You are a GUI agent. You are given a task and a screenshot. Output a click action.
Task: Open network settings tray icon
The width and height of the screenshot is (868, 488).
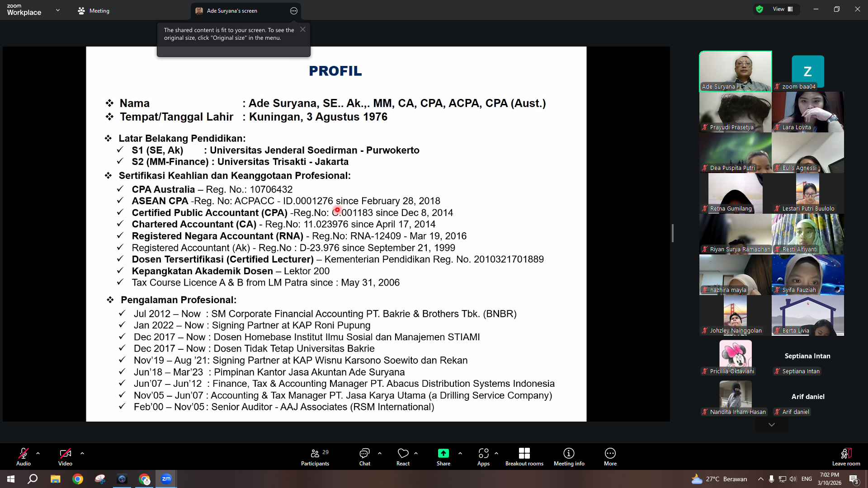pos(783,479)
